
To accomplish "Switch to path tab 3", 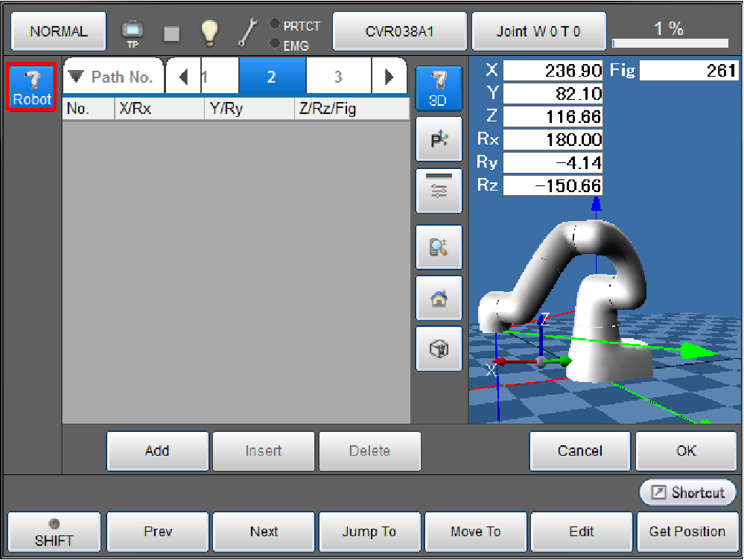I will tap(338, 77).
